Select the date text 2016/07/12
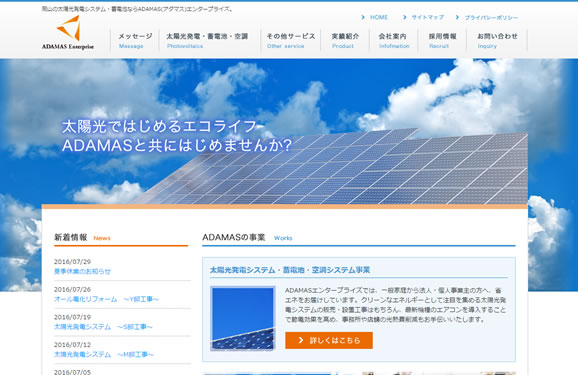578x375 pixels. (x=72, y=345)
